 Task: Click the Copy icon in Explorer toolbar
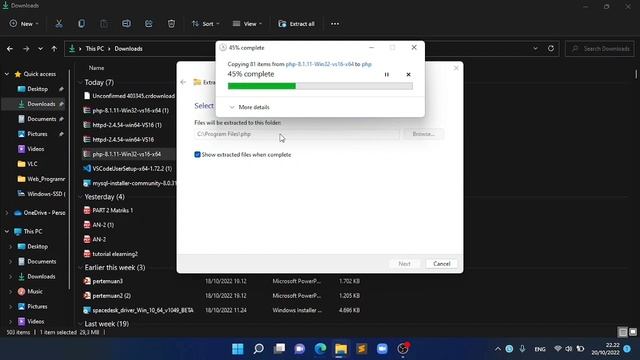pos(82,24)
